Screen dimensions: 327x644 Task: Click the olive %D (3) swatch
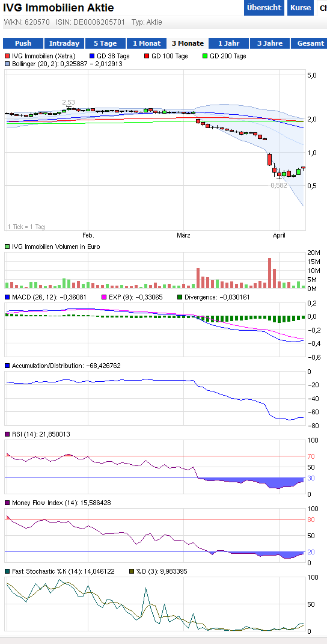point(132,571)
